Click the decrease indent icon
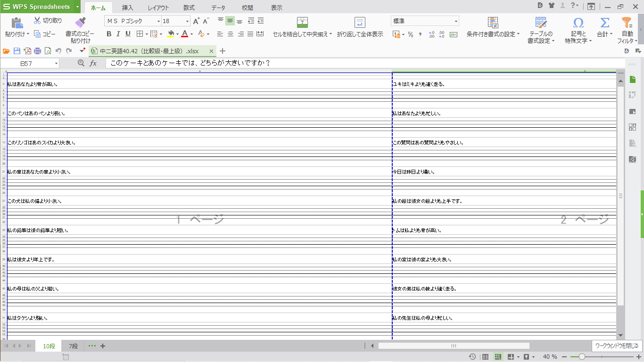The width and height of the screenshot is (644, 362). 251,21
